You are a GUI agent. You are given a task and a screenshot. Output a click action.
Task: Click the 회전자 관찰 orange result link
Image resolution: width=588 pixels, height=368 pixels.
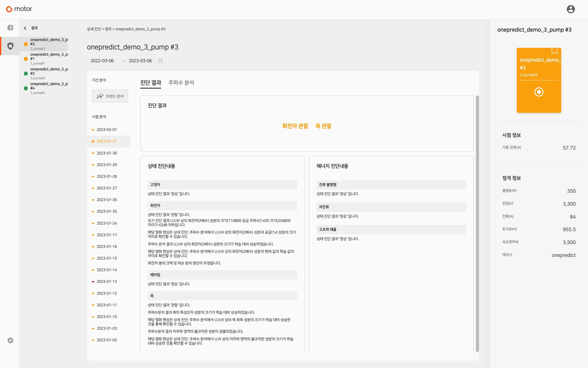(x=295, y=126)
